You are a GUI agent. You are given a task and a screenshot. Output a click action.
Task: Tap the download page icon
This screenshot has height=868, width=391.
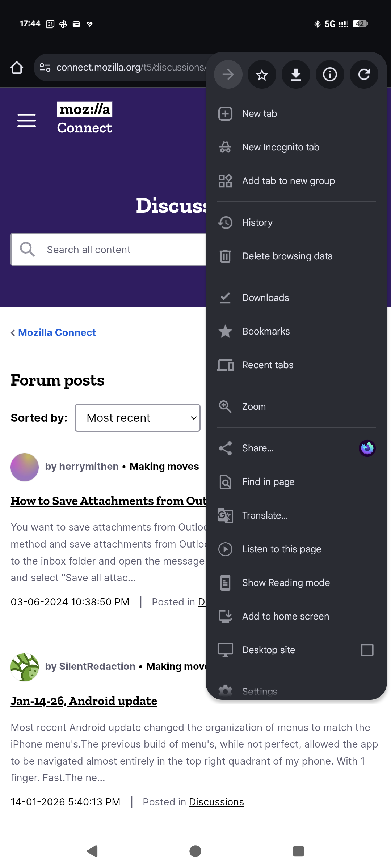[296, 75]
